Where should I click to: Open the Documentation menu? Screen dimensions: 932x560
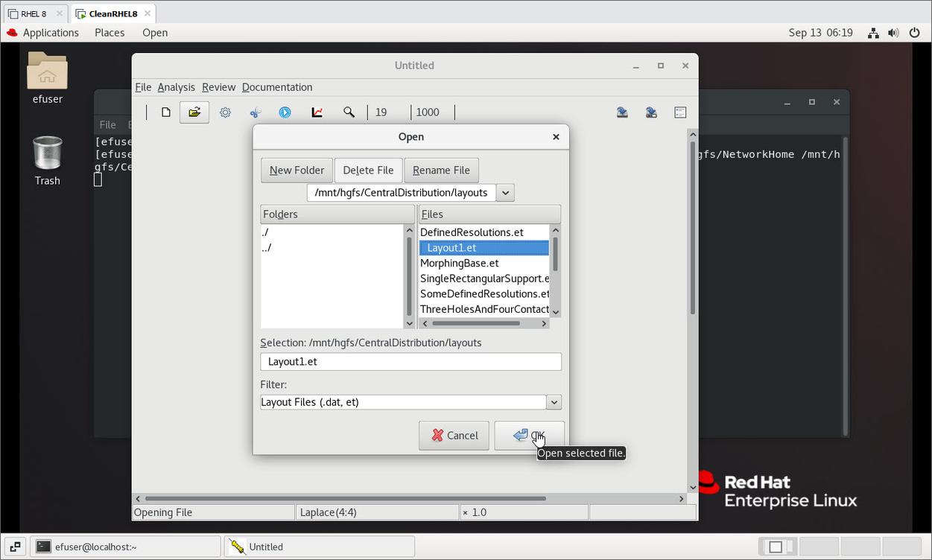tap(276, 87)
